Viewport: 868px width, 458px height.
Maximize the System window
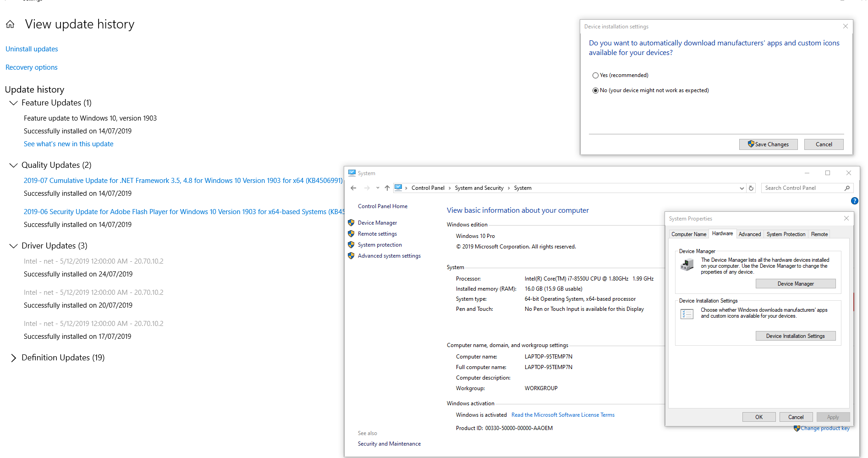click(x=828, y=173)
